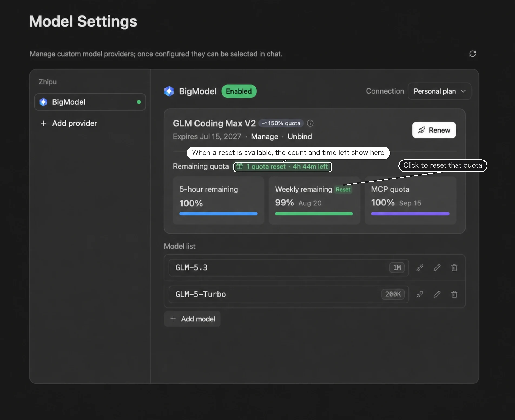Click Reset next to Weekly remaining
Screen dimensions: 515x420
pyautogui.click(x=343, y=189)
